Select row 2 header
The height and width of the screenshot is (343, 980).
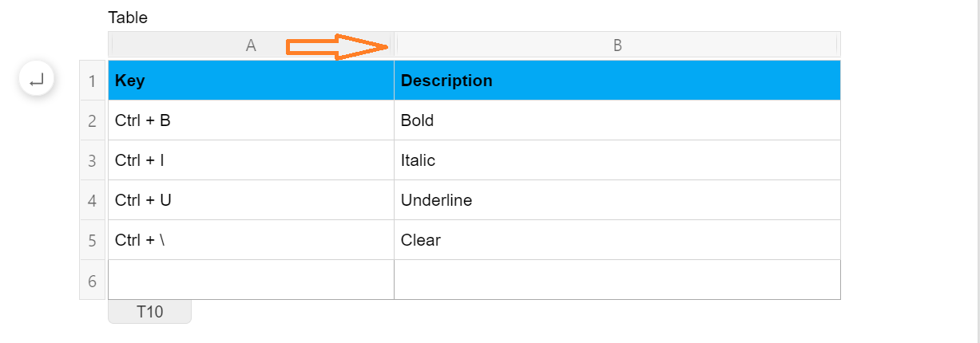click(x=93, y=120)
